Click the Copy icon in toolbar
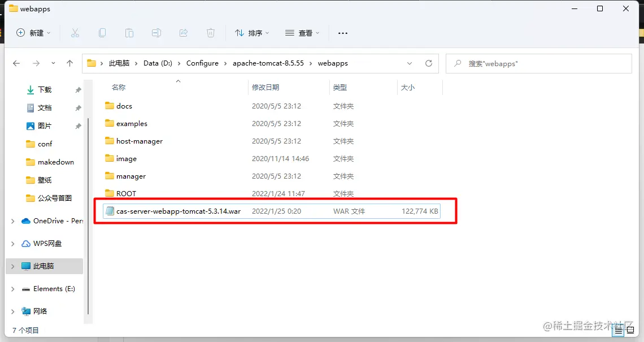644x342 pixels. (102, 33)
